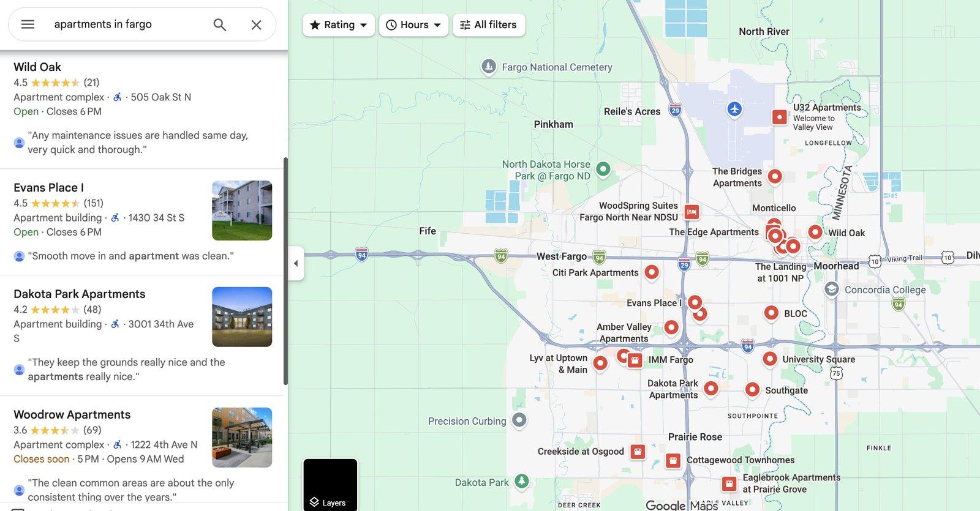This screenshot has height=511, width=980.
Task: Click the Precision Curbing marker
Action: click(x=519, y=420)
